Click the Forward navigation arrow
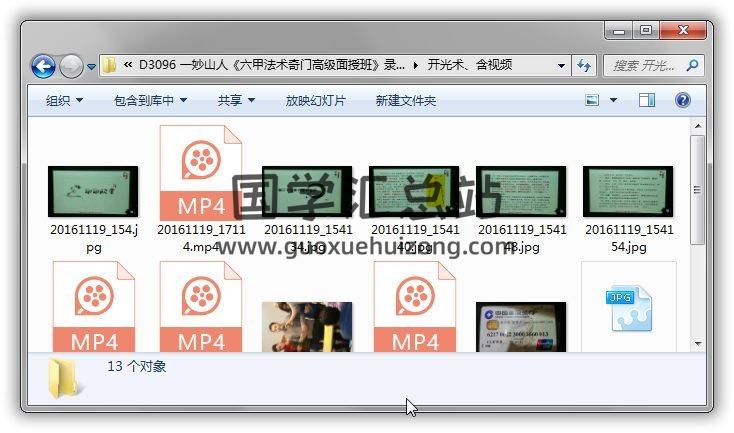The image size is (734, 433). coord(71,66)
